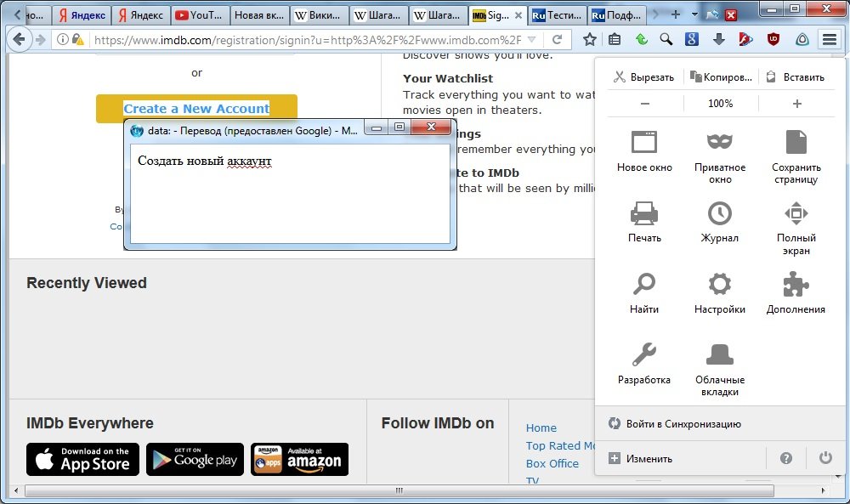
Task: Open the Downloads arrow icon
Action: coord(719,39)
